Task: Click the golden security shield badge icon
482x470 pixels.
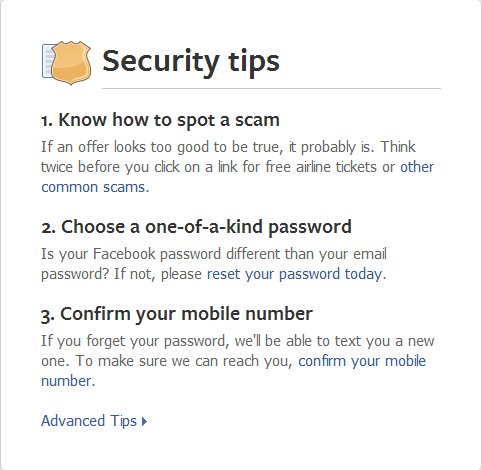Action: (71, 63)
